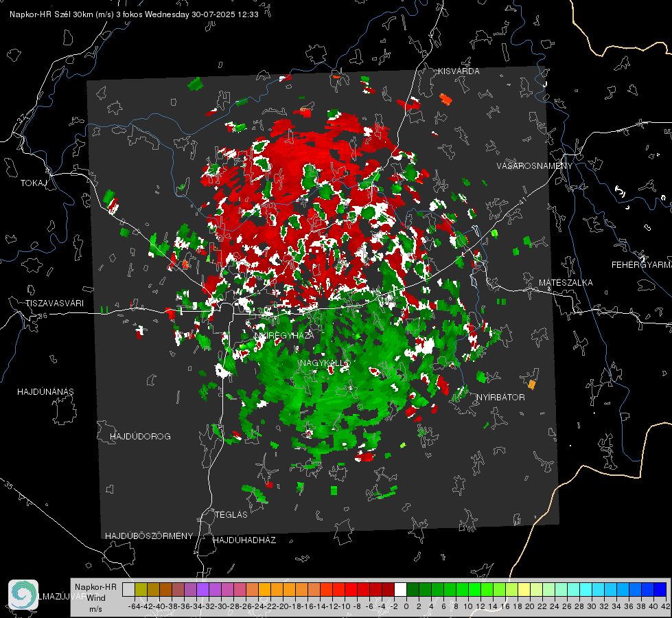Screen dimensions: 672x618
Task: Click the dark red swatch between -4 and -2
Action: [x=389, y=590]
